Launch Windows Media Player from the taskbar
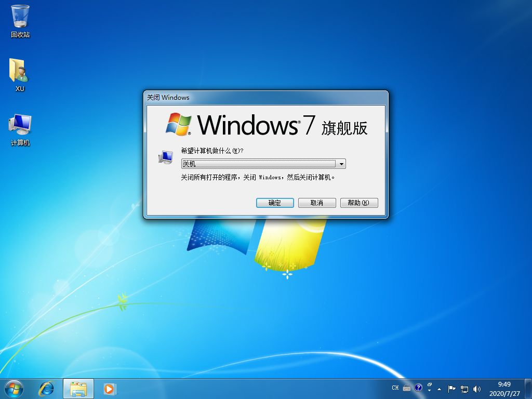 point(110,389)
